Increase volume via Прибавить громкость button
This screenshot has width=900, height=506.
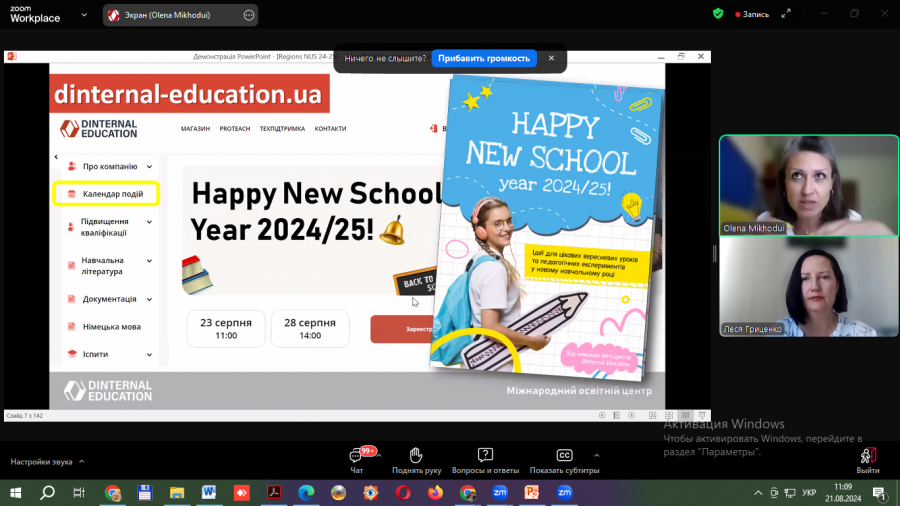[484, 58]
